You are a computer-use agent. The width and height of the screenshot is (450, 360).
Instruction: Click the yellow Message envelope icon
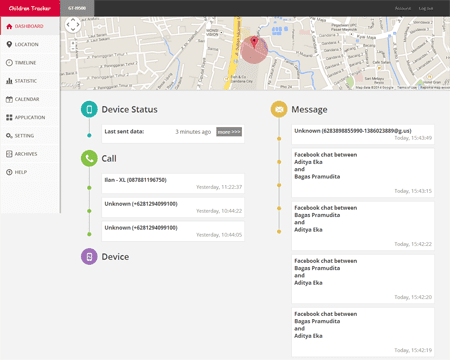(279, 109)
